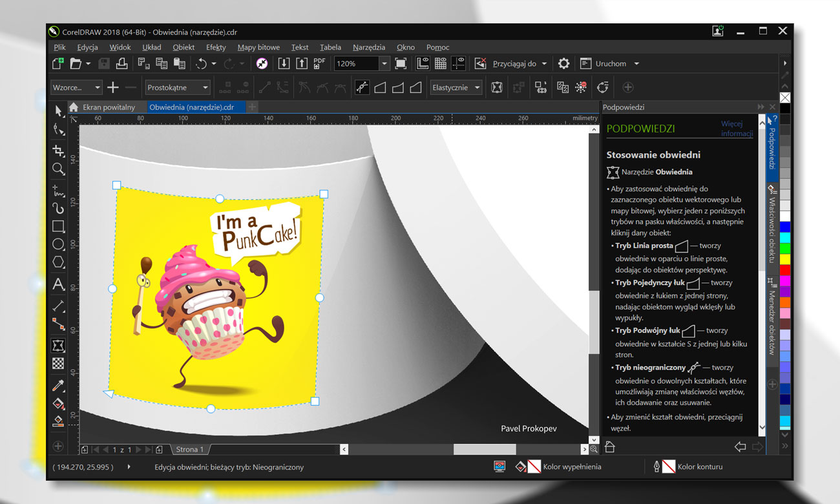
Task: Select the Polygon tool
Action: pos(59,262)
